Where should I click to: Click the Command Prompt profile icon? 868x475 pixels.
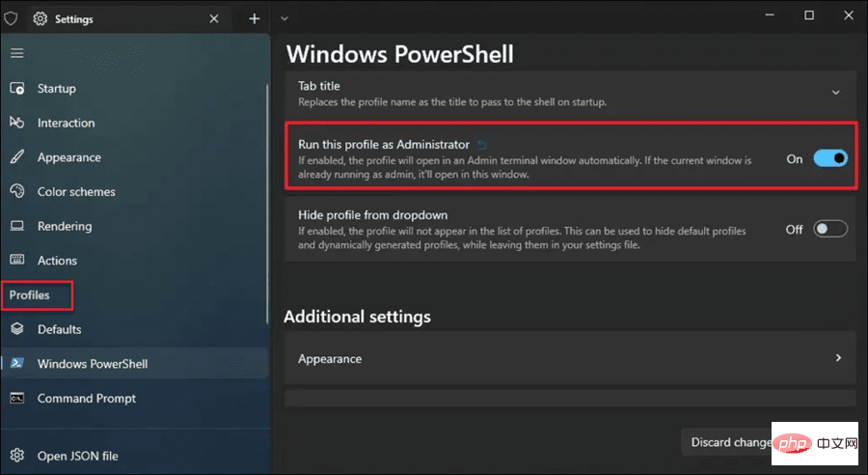coord(17,398)
